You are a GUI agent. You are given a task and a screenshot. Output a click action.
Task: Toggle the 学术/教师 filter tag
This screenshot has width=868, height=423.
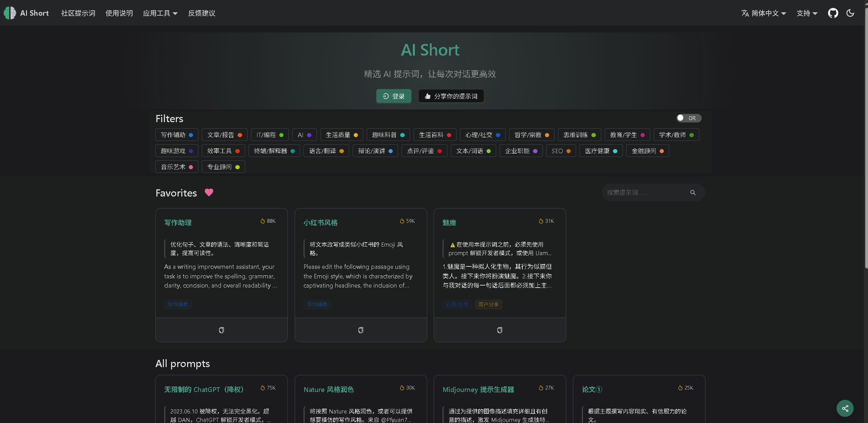tap(676, 135)
